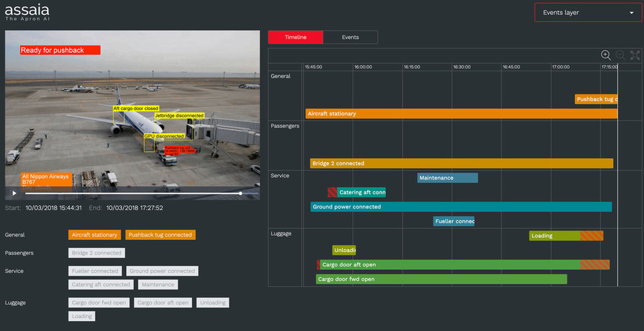This screenshot has height=331, width=644.
Task: Click the Ready for pushback status label
Action: tap(60, 50)
